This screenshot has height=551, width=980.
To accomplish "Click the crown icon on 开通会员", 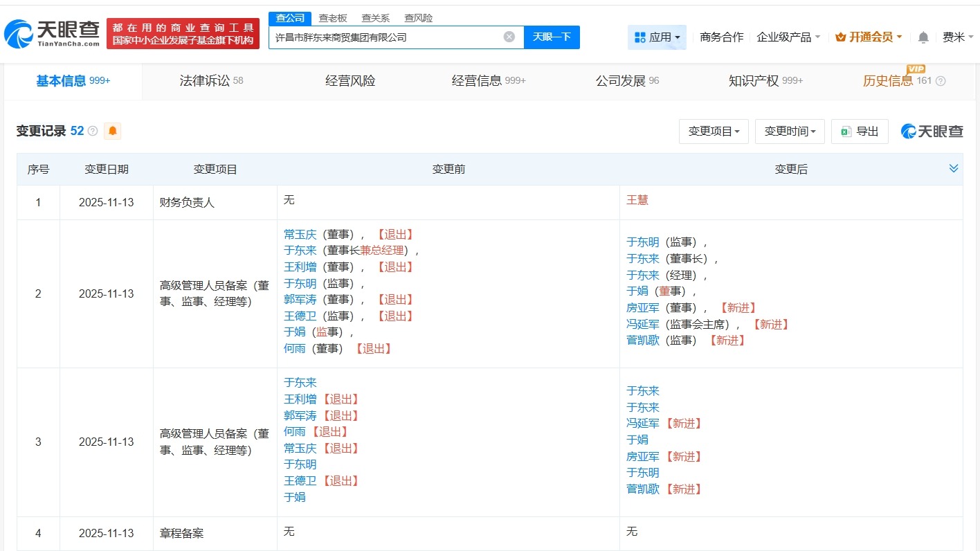I will click(842, 37).
